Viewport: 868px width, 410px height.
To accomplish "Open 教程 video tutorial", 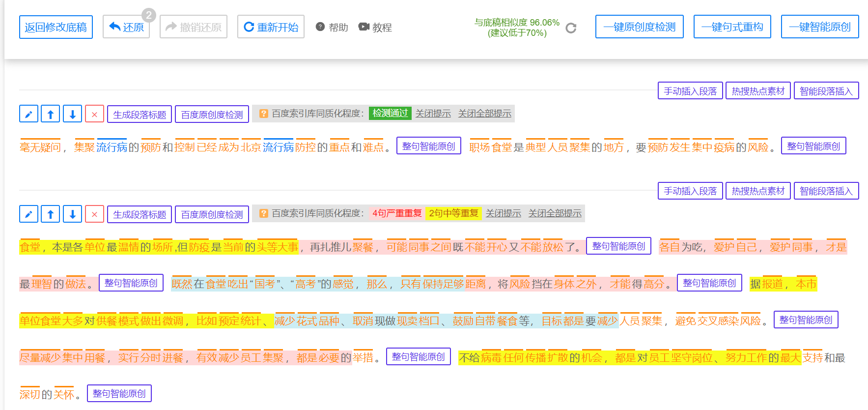I will point(375,27).
